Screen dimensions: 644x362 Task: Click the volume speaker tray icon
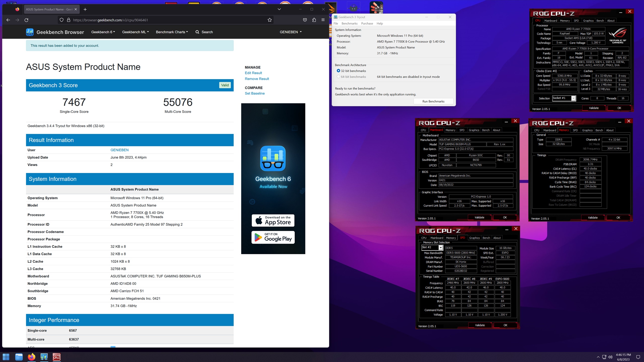pos(610,357)
